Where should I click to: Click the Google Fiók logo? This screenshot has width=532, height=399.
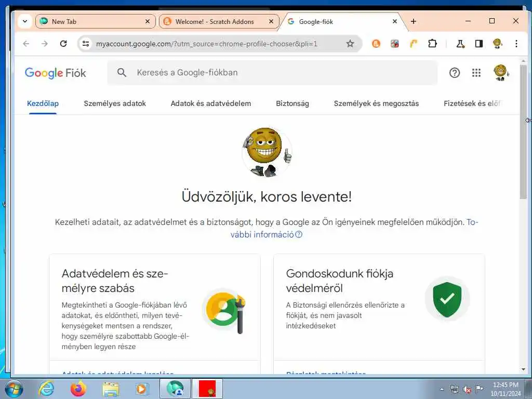[55, 73]
